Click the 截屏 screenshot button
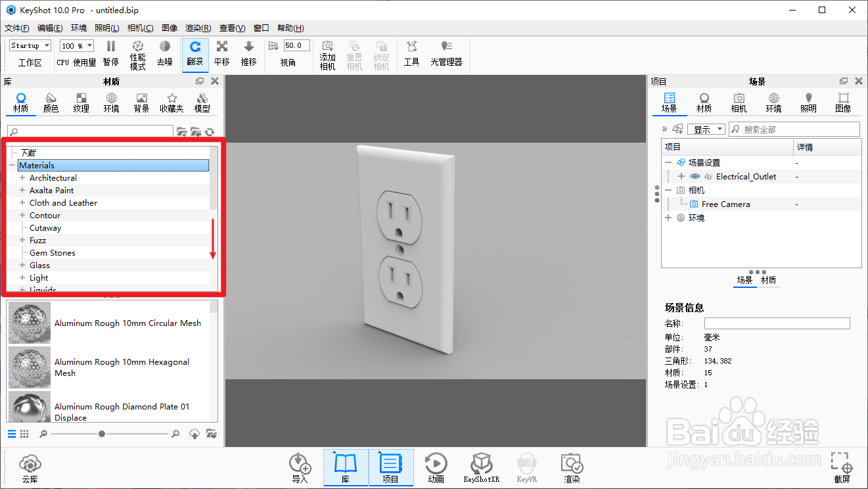 click(842, 468)
